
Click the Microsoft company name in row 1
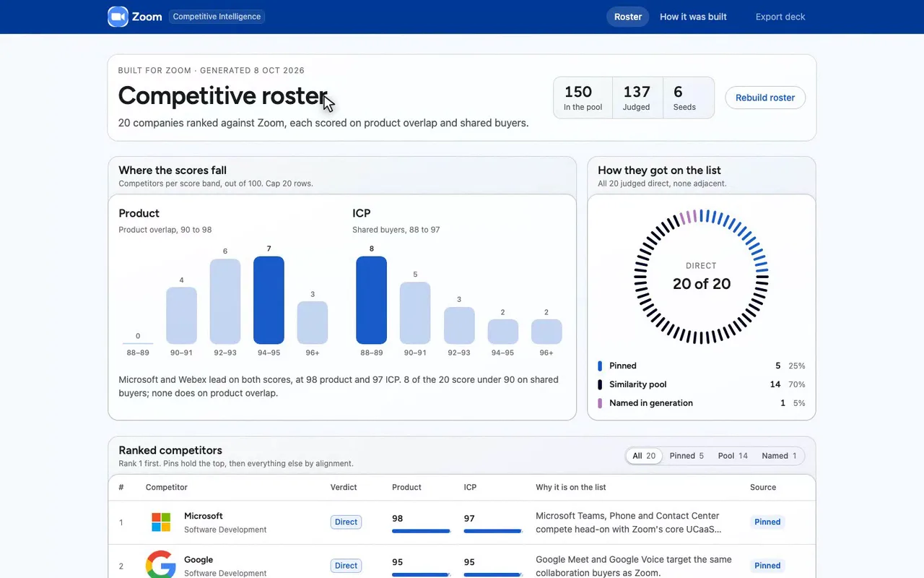[204, 516]
